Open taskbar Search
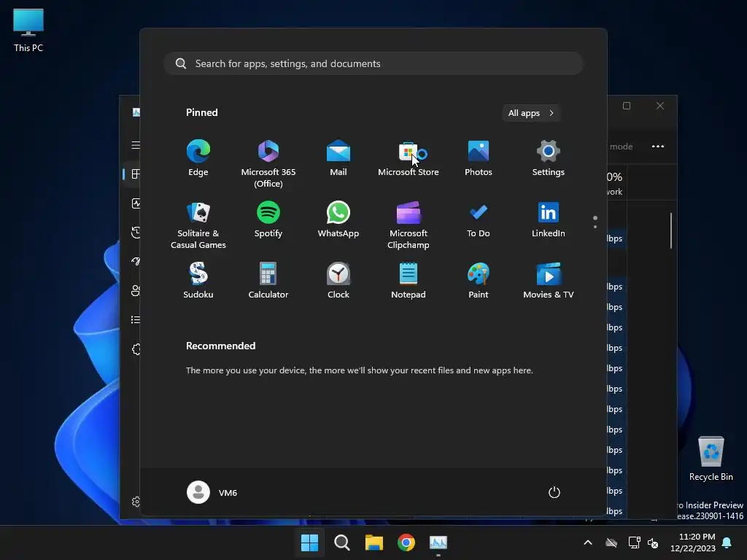This screenshot has width=747, height=560. pyautogui.click(x=341, y=542)
